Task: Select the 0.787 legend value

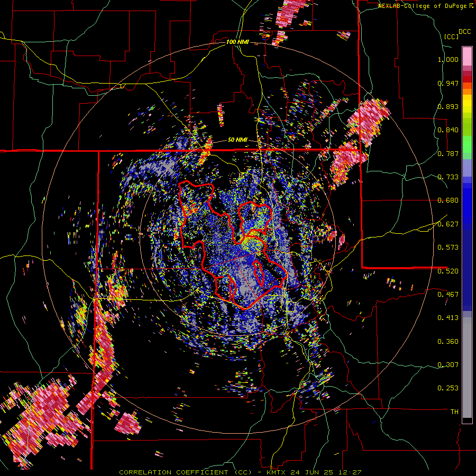Action: coord(448,153)
